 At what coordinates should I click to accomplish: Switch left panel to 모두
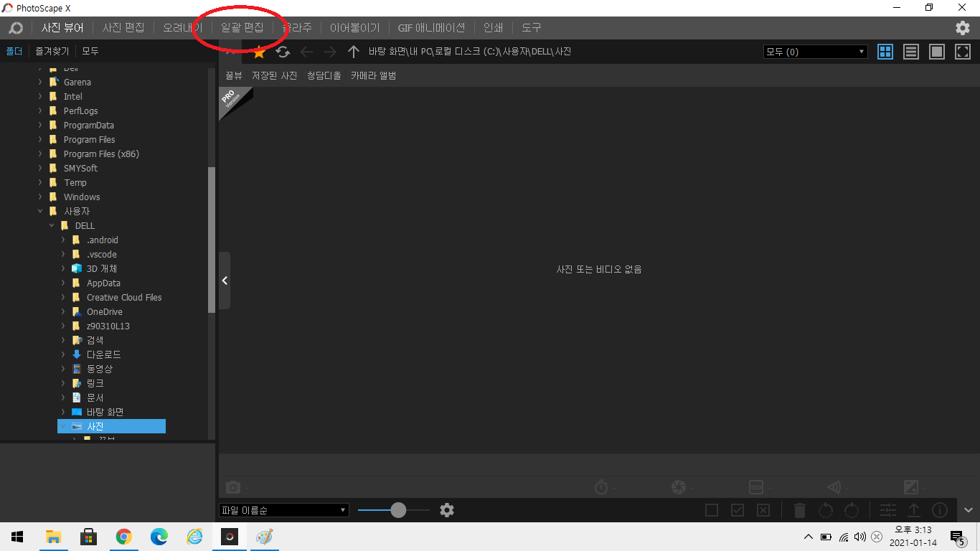90,52
